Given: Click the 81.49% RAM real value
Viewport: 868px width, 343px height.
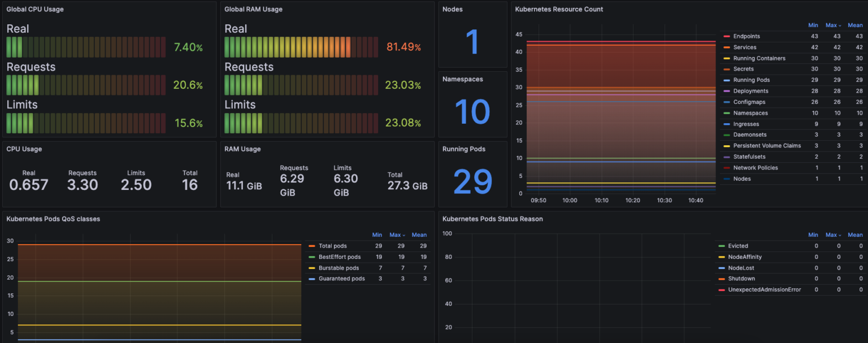Looking at the screenshot, I should [403, 47].
